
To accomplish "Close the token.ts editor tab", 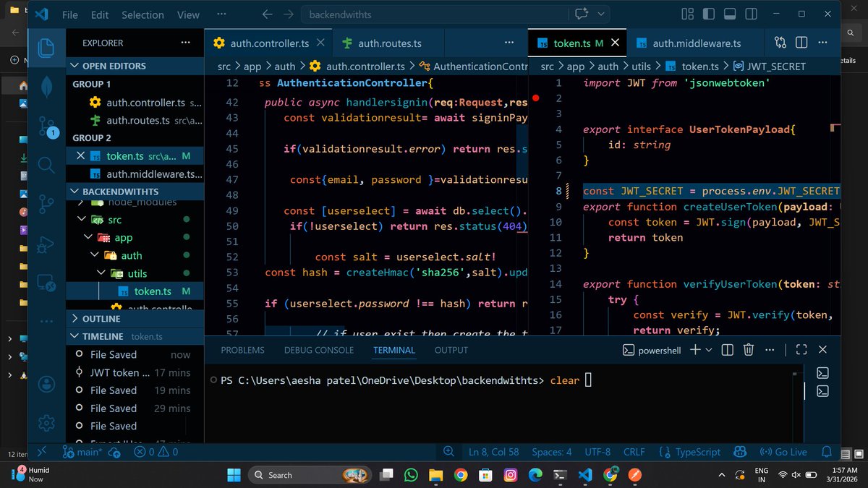I will click(x=616, y=43).
